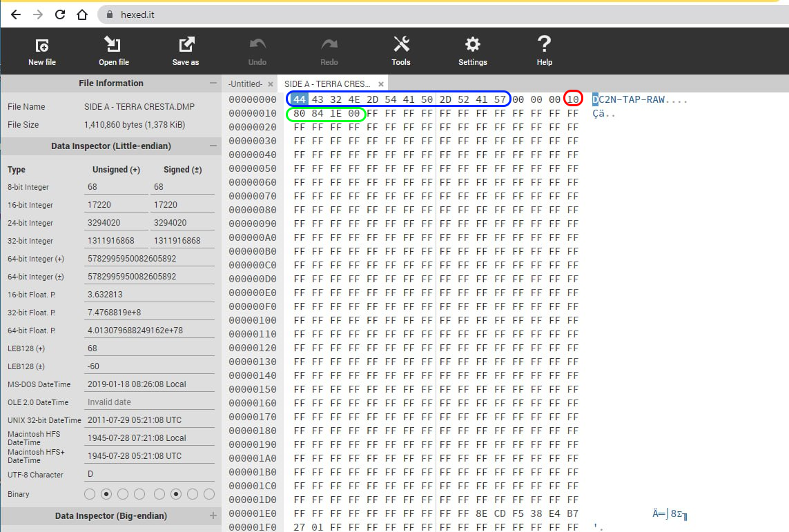Select the highlighted hex byte 44
The width and height of the screenshot is (789, 532).
click(300, 99)
